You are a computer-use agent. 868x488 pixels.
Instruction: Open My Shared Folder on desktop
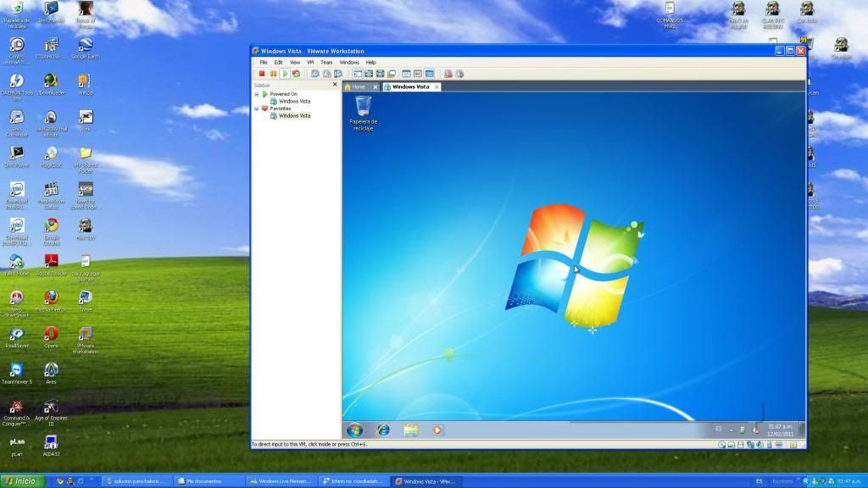[86, 160]
